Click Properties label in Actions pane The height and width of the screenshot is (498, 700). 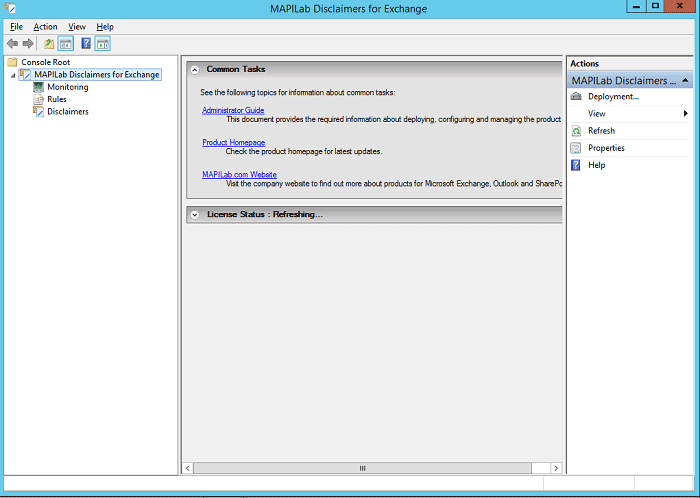coord(606,148)
